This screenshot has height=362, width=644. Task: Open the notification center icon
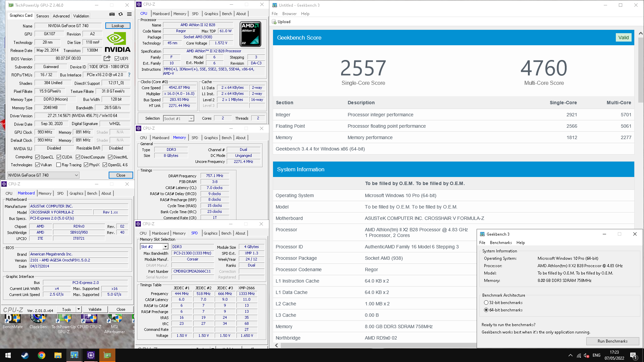point(634,356)
